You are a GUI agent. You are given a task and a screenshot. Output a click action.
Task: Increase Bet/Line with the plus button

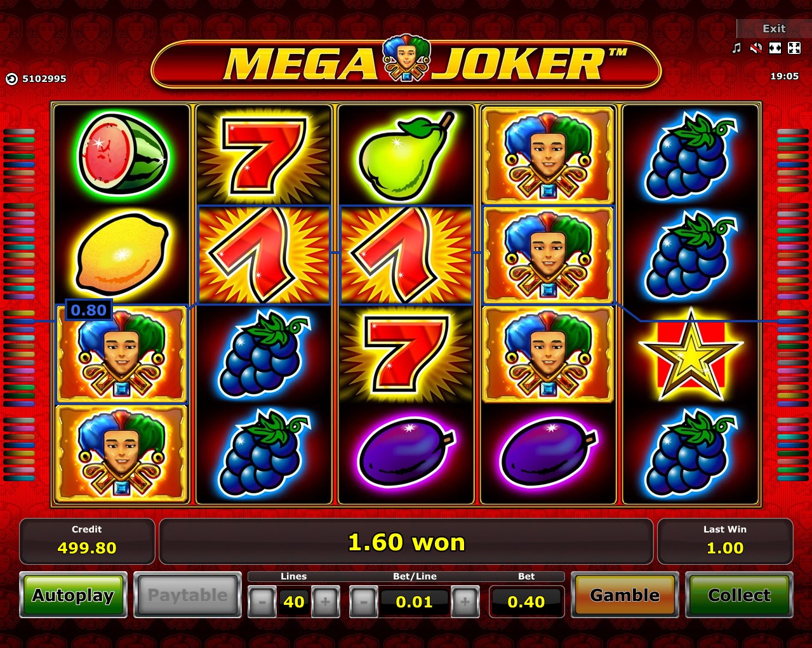[465, 602]
